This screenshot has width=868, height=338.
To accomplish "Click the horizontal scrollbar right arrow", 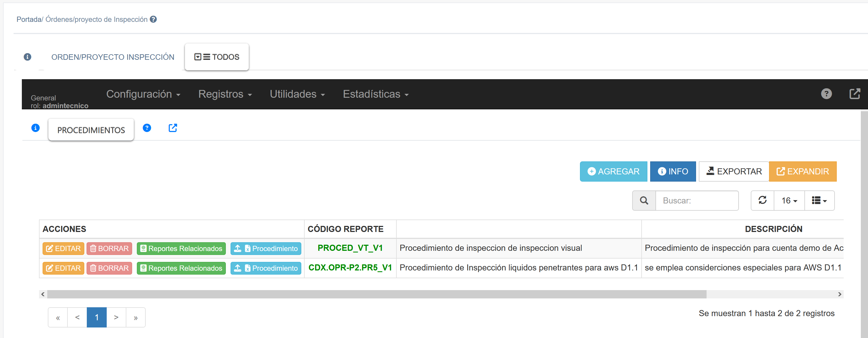I will (839, 294).
